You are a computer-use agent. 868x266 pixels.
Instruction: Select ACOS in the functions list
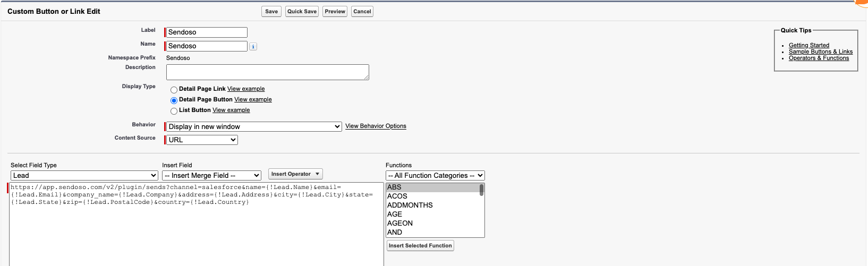[x=432, y=196]
